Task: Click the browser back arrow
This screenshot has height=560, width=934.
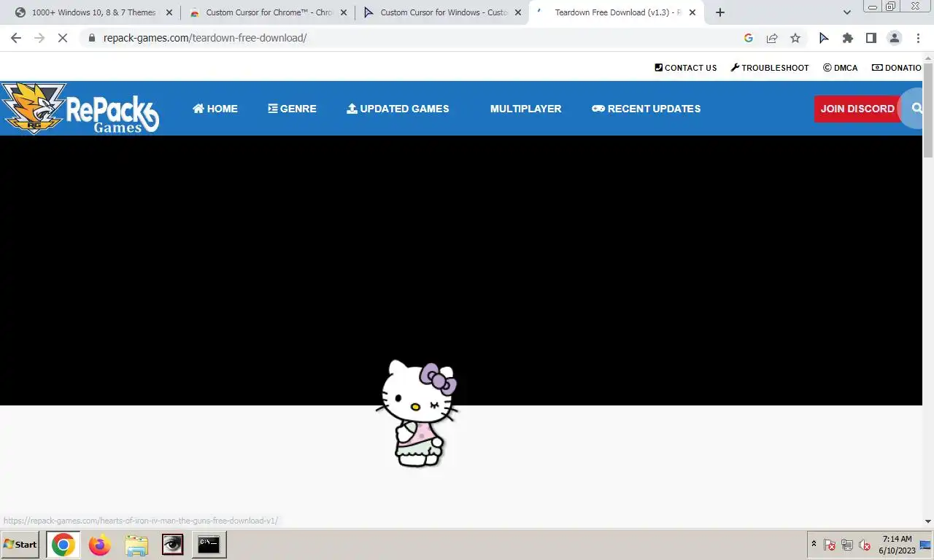Action: point(15,38)
